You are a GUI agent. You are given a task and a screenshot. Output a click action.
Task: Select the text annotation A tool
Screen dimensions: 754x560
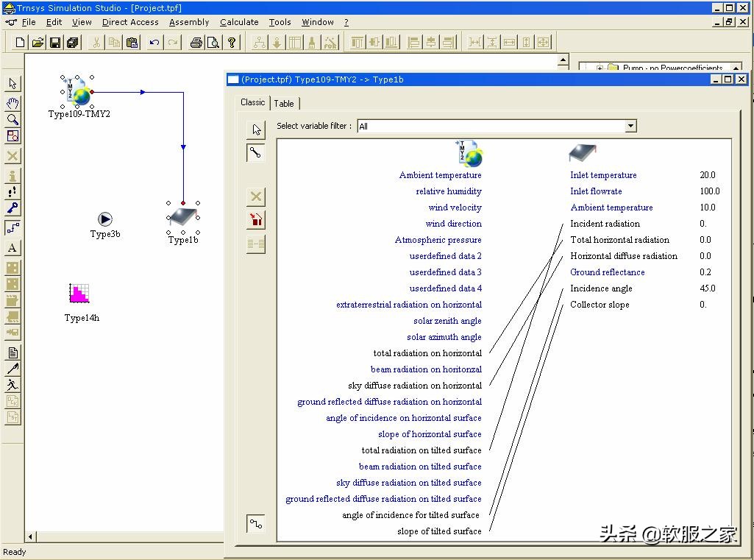coord(13,248)
